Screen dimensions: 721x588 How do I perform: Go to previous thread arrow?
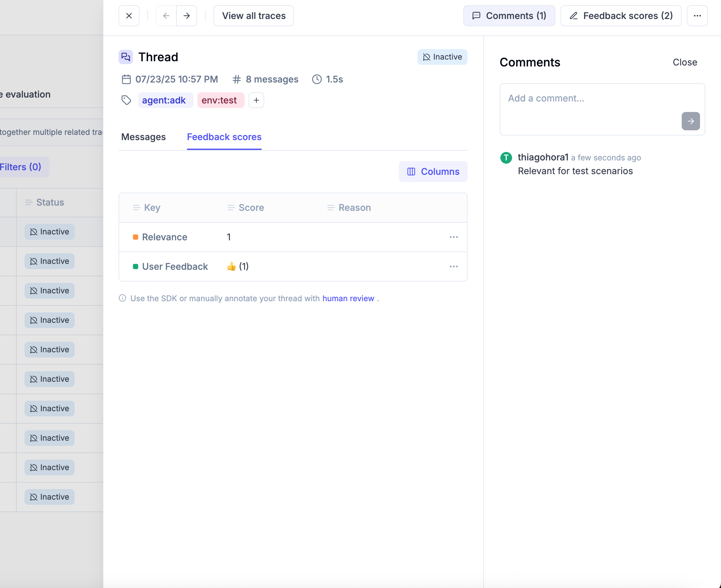tap(166, 16)
